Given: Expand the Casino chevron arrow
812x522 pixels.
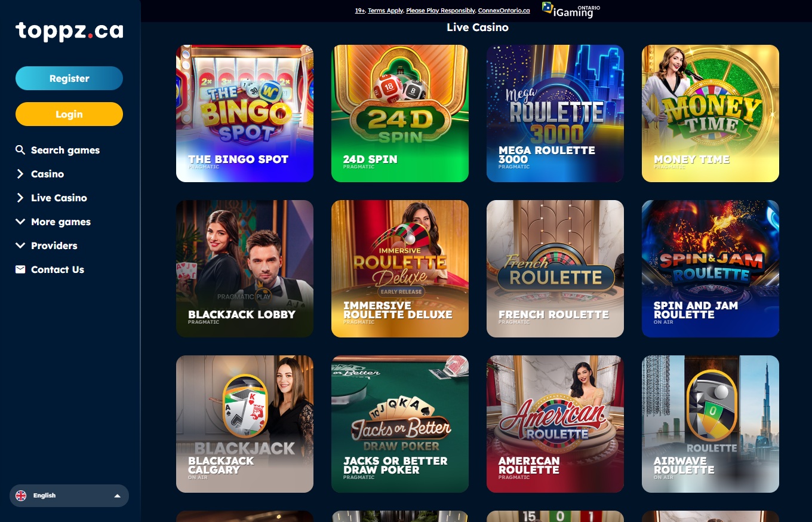Looking at the screenshot, I should (20, 174).
